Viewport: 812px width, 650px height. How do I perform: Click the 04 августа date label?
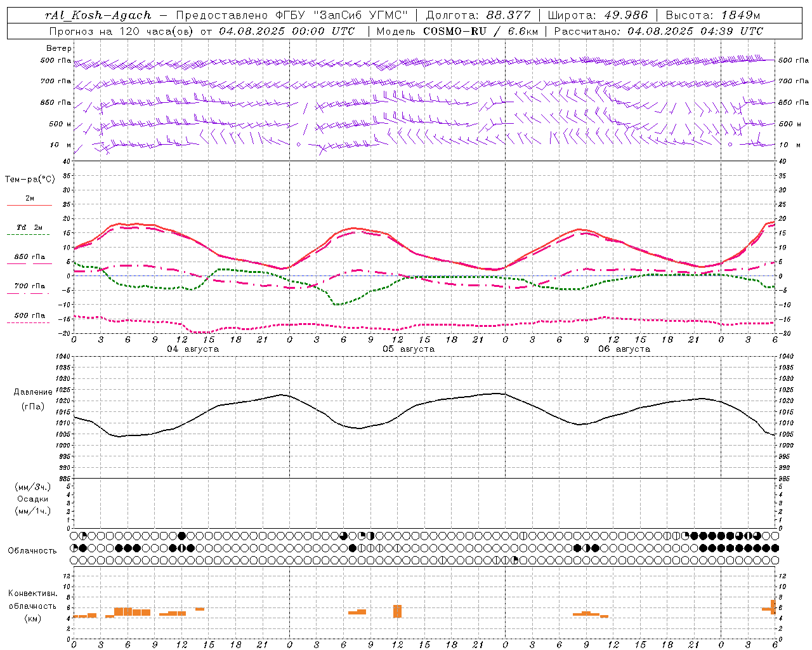point(193,349)
